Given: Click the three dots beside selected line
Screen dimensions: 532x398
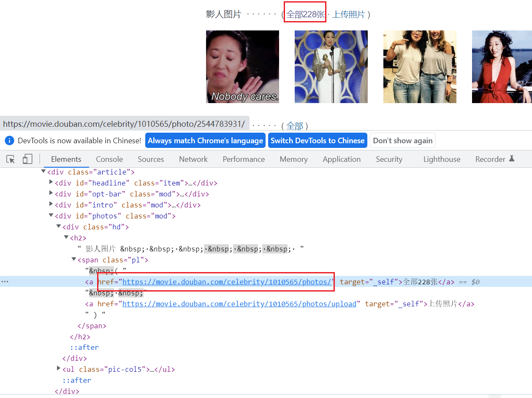Looking at the screenshot, I should point(5,282).
